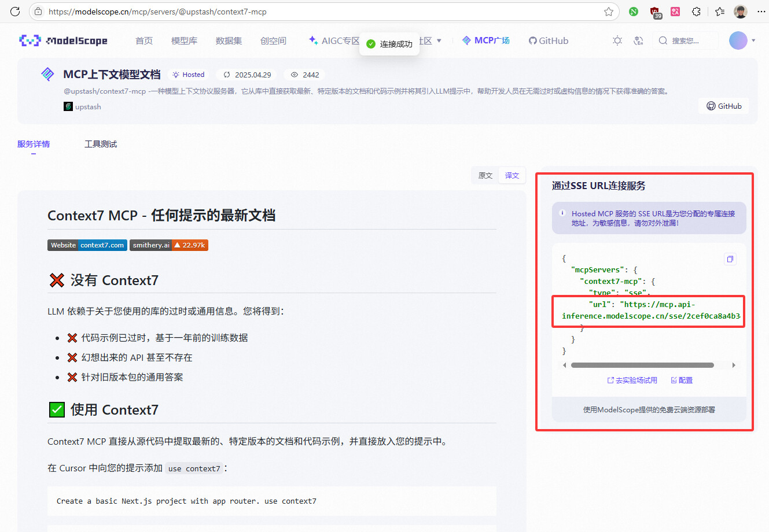Click the inline code 'use context7'
The width and height of the screenshot is (769, 532).
tap(194, 468)
